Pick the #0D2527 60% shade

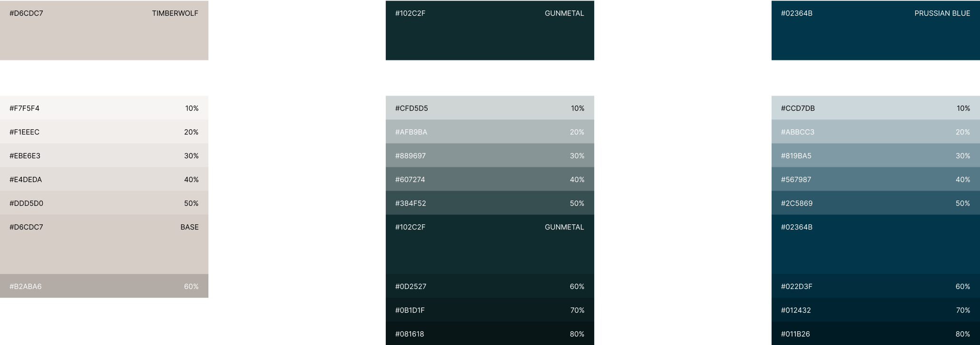click(490, 286)
